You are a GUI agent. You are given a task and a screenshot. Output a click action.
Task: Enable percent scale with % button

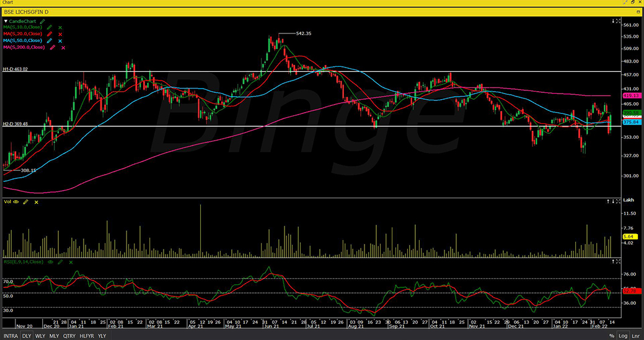[x=612, y=336]
